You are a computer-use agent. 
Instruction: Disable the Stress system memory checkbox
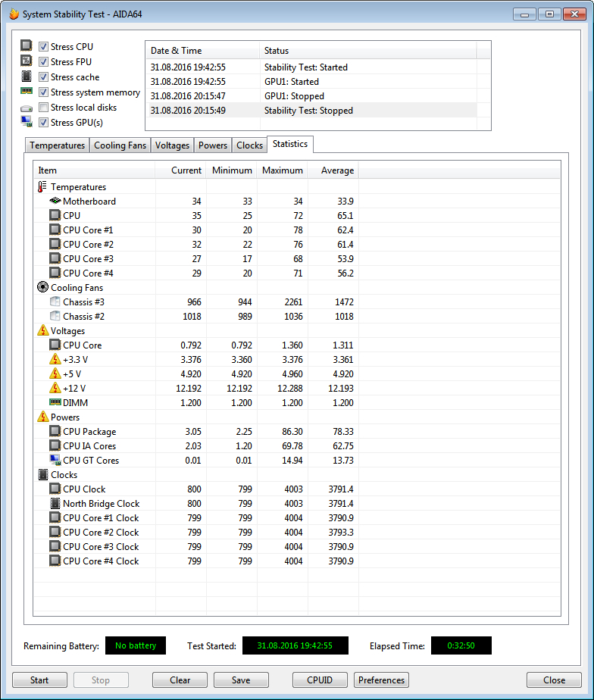[43, 92]
